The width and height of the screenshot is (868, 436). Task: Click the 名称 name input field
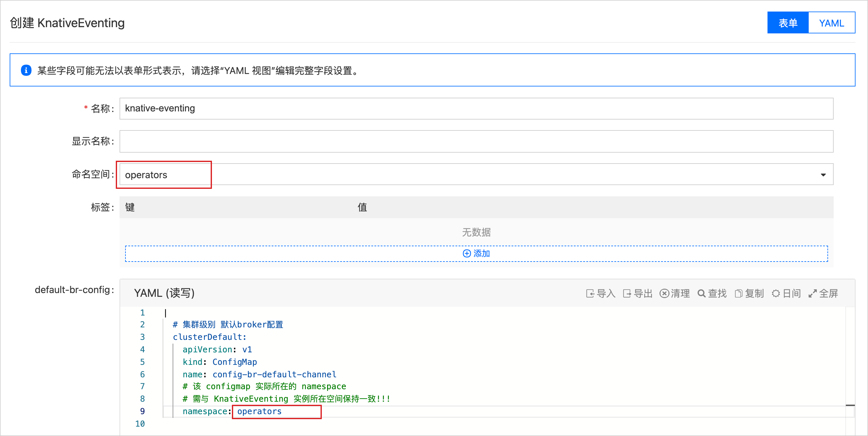(476, 109)
